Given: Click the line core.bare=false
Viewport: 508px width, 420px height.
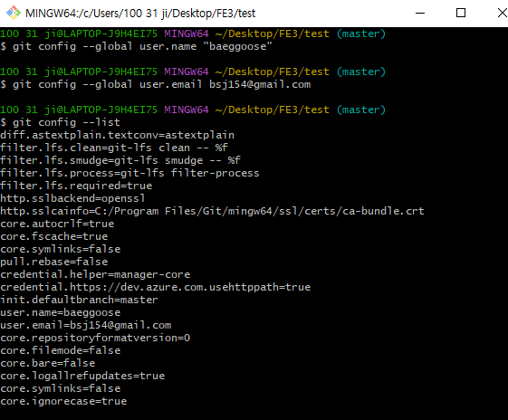Looking at the screenshot, I should click(x=48, y=363).
